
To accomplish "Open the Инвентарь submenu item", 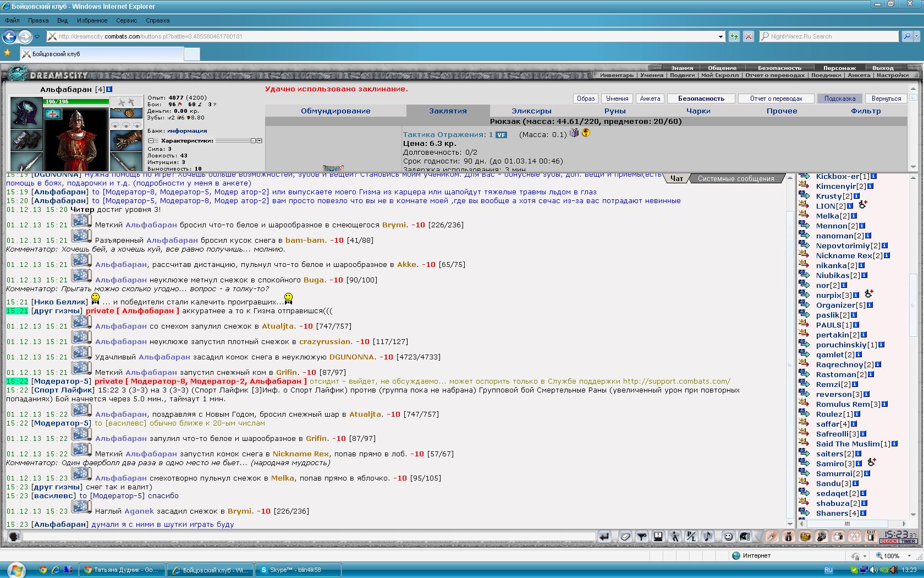I will pos(617,75).
